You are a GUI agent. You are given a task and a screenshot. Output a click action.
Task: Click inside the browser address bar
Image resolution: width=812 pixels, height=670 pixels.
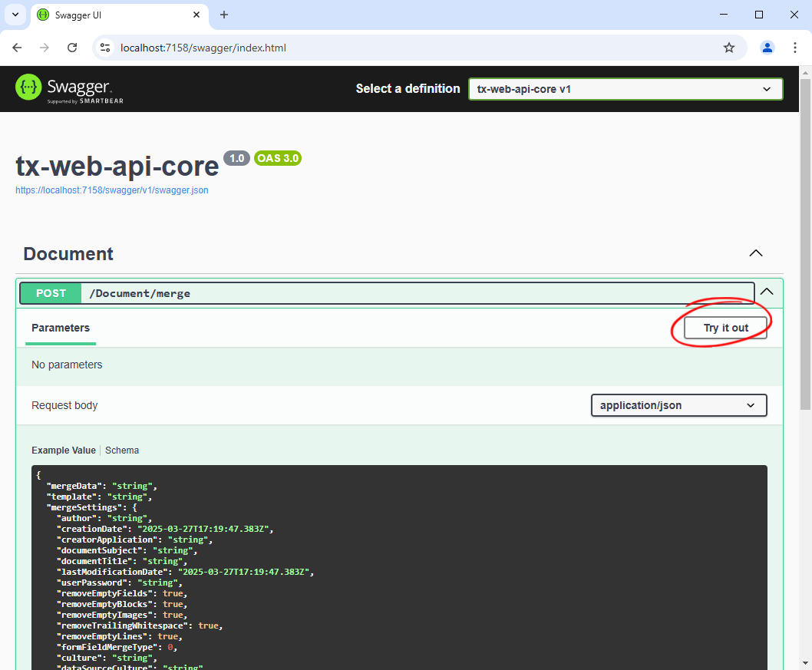(x=307, y=47)
